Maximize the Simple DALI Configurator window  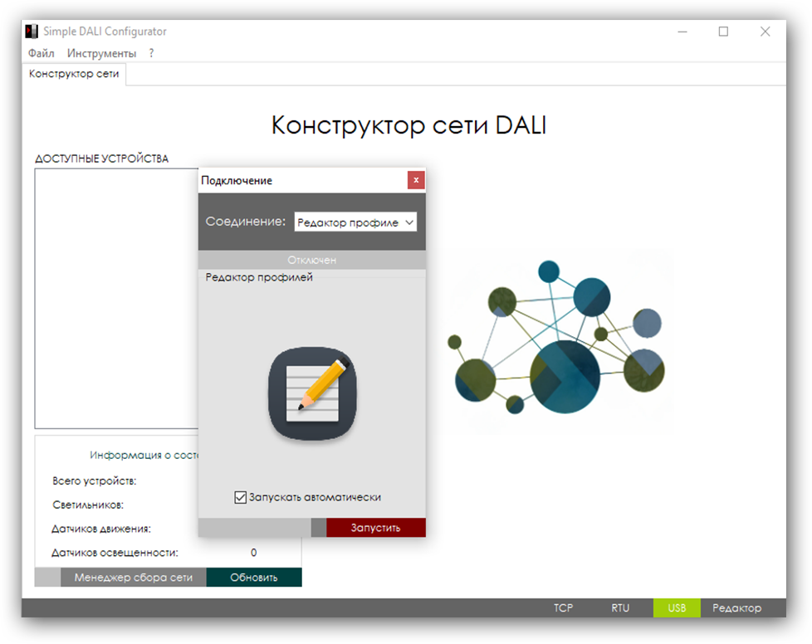[723, 32]
